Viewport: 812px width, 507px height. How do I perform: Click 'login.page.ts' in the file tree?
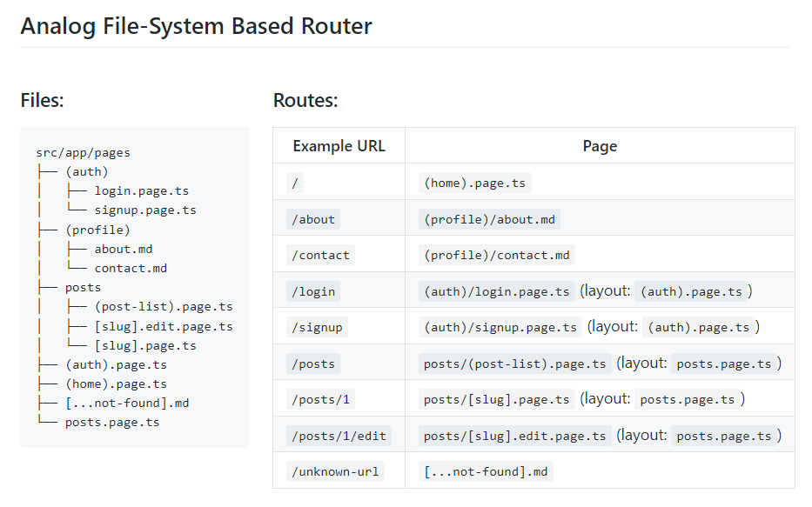coord(141,191)
